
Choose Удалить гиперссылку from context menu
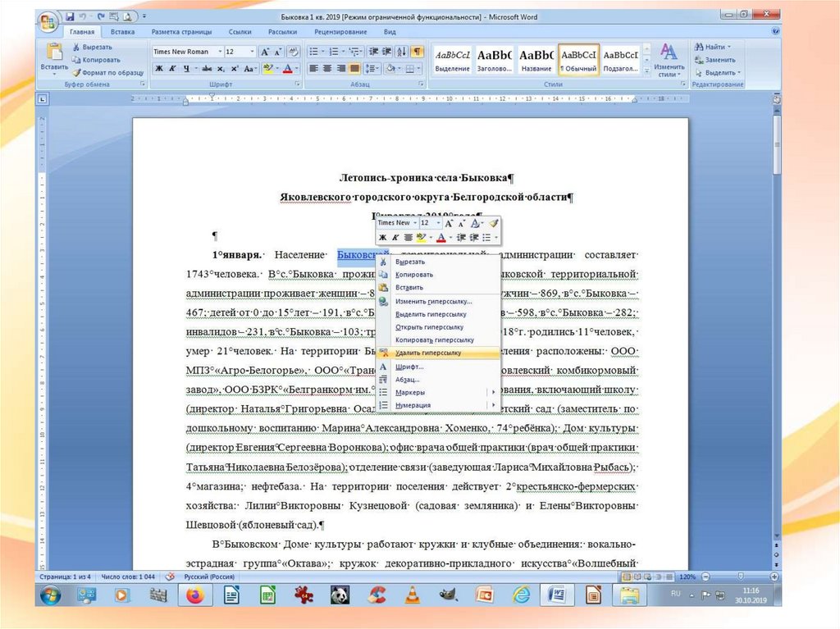427,353
